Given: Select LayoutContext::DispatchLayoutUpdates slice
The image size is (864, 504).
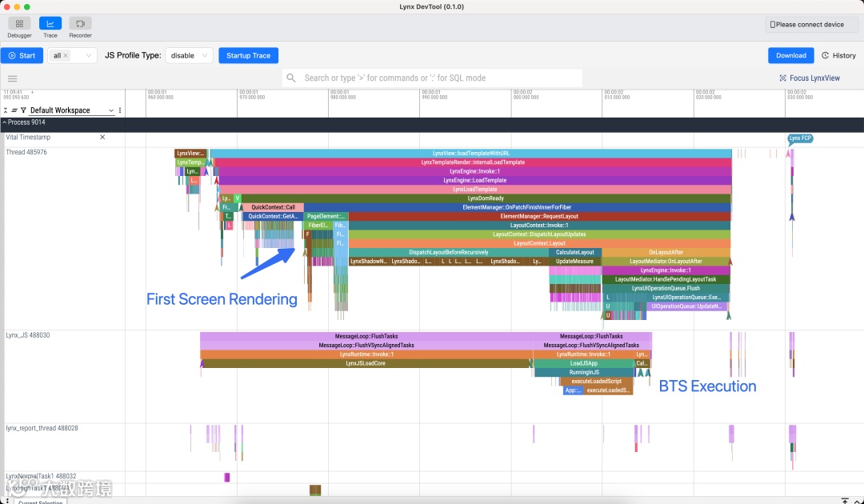Looking at the screenshot, I should pyautogui.click(x=539, y=234).
